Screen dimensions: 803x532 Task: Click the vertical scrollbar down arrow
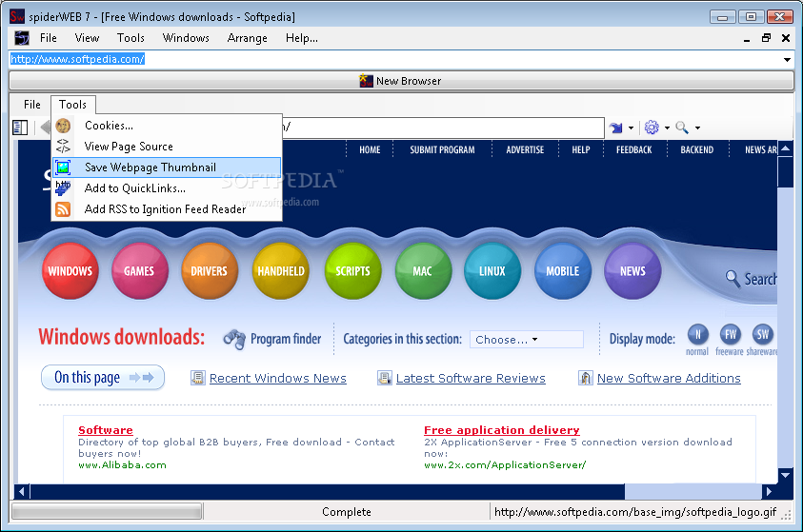785,475
